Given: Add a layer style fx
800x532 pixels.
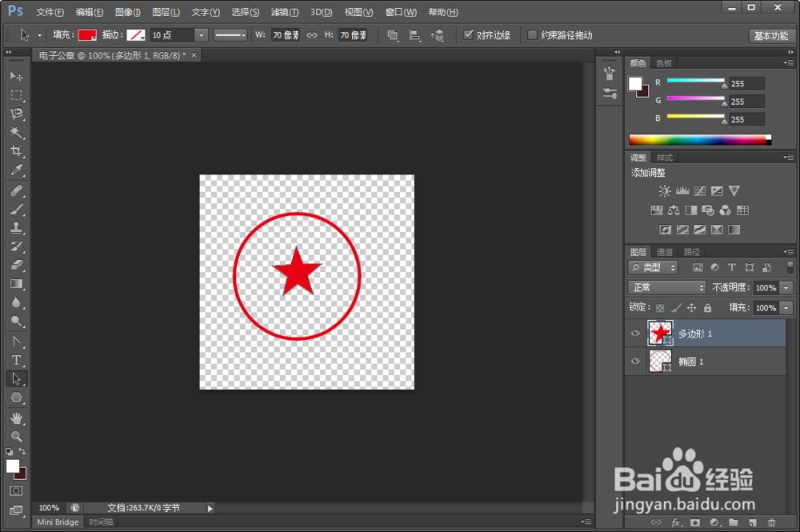Looking at the screenshot, I should coord(676,522).
